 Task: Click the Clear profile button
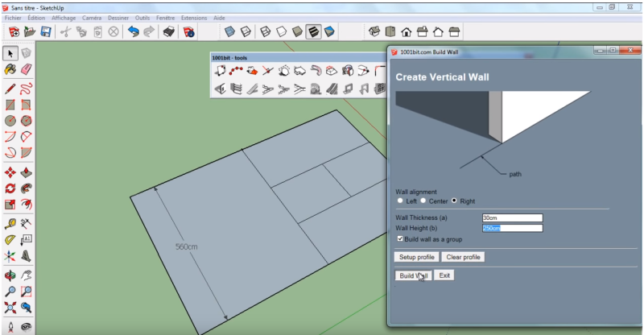click(x=464, y=257)
